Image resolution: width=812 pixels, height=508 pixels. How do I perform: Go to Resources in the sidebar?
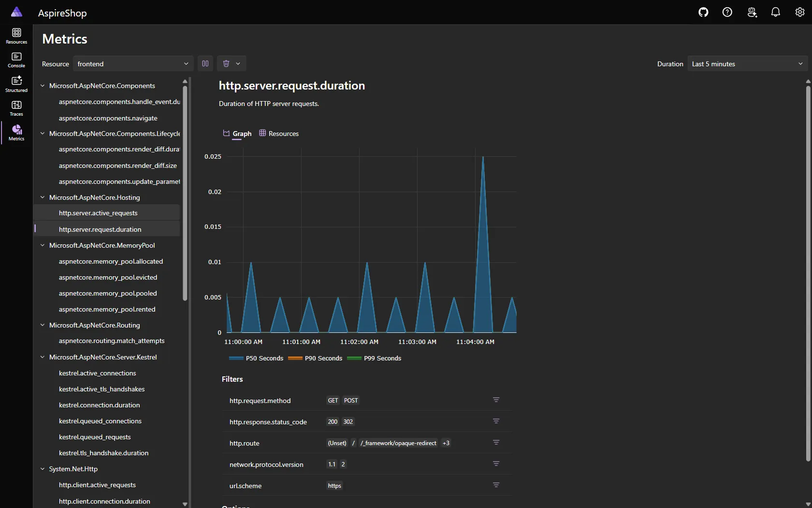point(16,36)
